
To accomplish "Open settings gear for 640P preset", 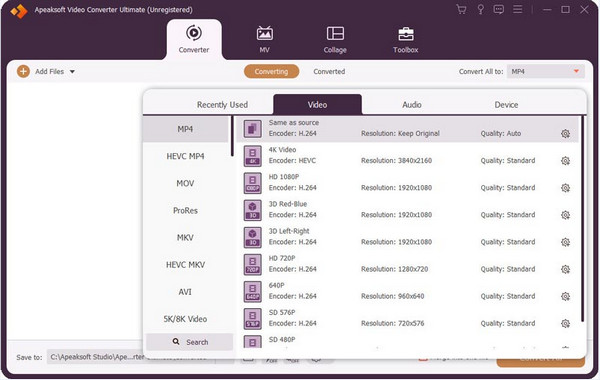I will [x=565, y=297].
